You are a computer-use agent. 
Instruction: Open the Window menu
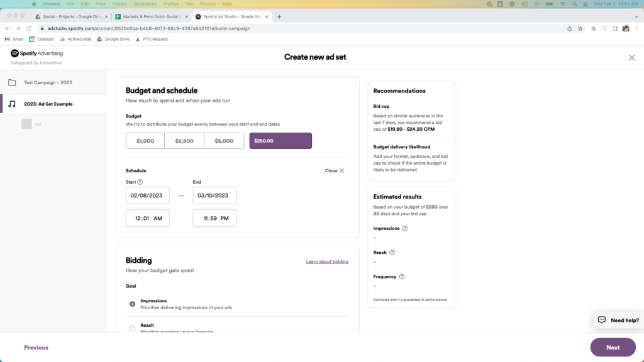(208, 4)
